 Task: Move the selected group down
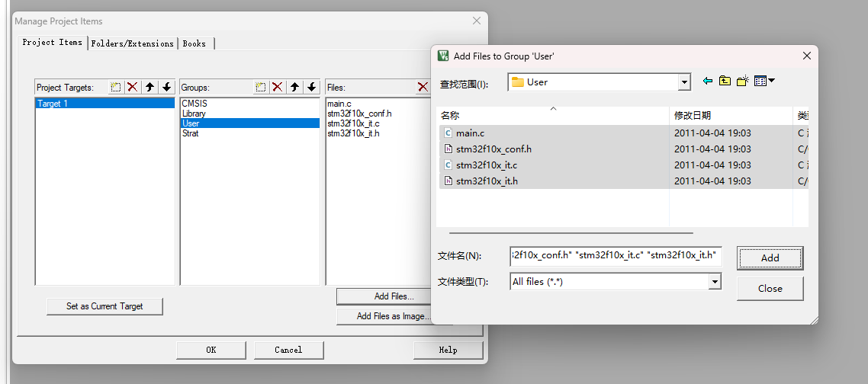312,88
